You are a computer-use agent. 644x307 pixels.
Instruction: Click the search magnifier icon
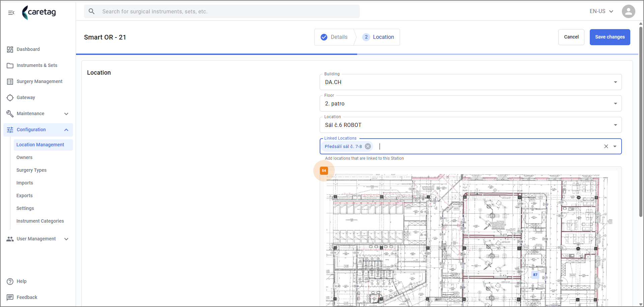tap(91, 11)
